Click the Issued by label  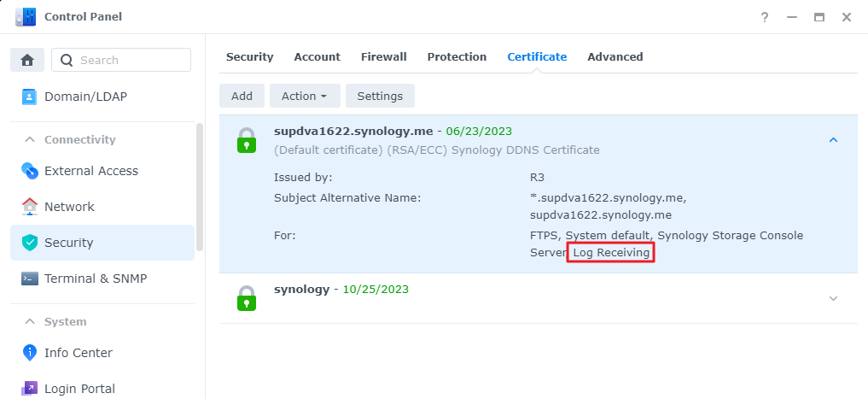point(303,178)
